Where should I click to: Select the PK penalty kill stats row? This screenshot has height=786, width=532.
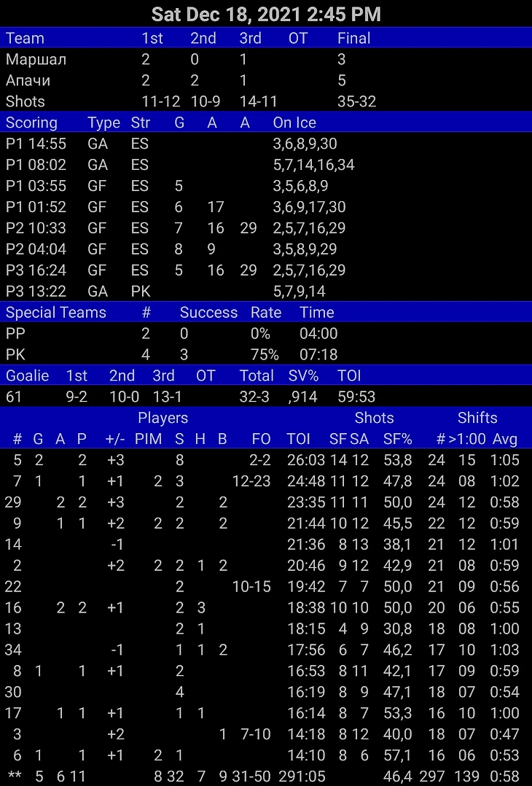pos(266,355)
